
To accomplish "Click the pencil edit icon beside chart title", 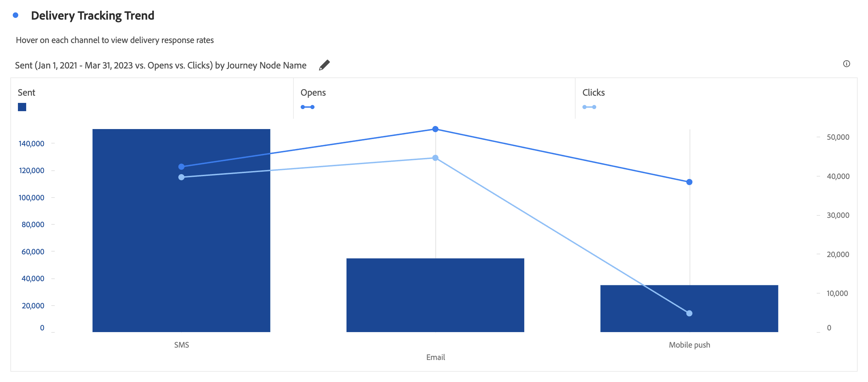I will 324,65.
